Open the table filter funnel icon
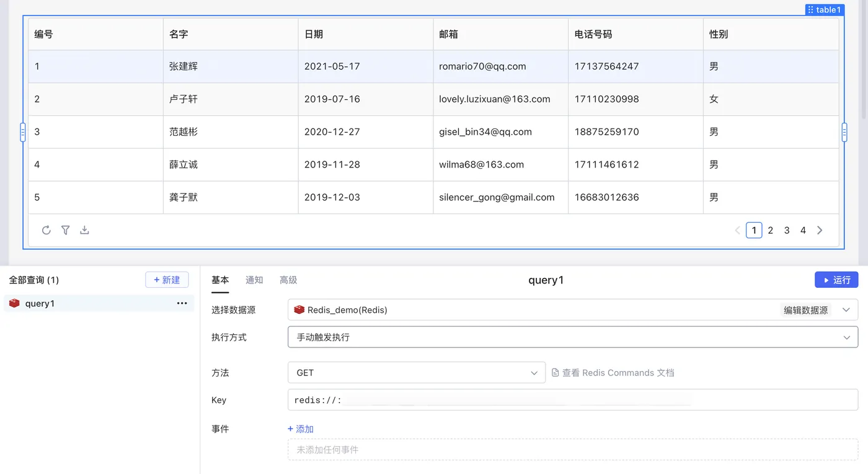 pos(65,230)
